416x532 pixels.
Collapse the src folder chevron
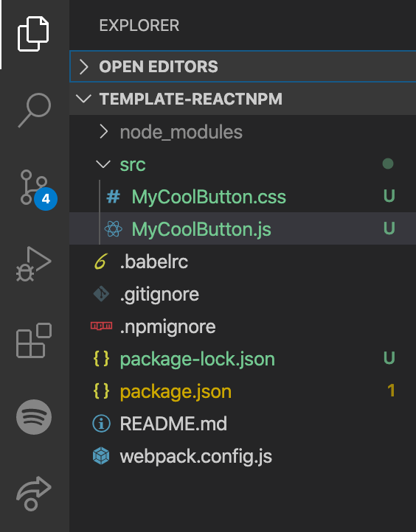click(x=103, y=164)
